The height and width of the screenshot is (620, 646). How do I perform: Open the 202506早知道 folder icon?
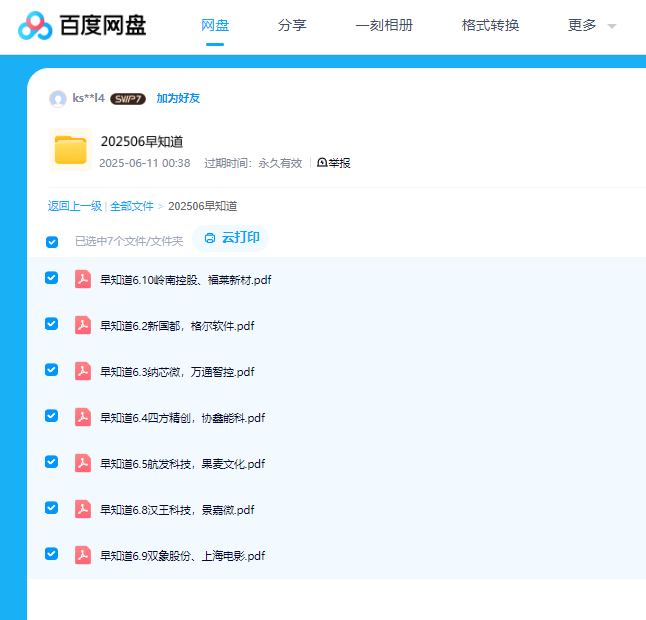(70, 150)
